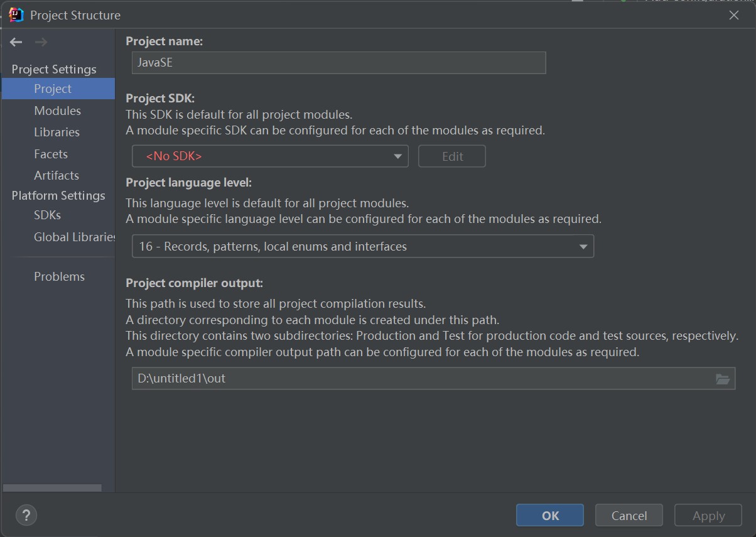This screenshot has height=537, width=756.
Task: Click the Project name text field
Action: [338, 63]
